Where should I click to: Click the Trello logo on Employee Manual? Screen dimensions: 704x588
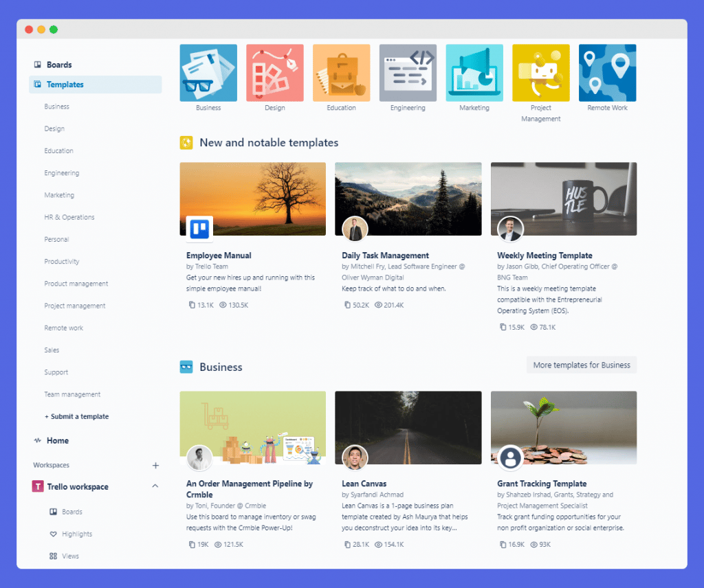tap(199, 229)
